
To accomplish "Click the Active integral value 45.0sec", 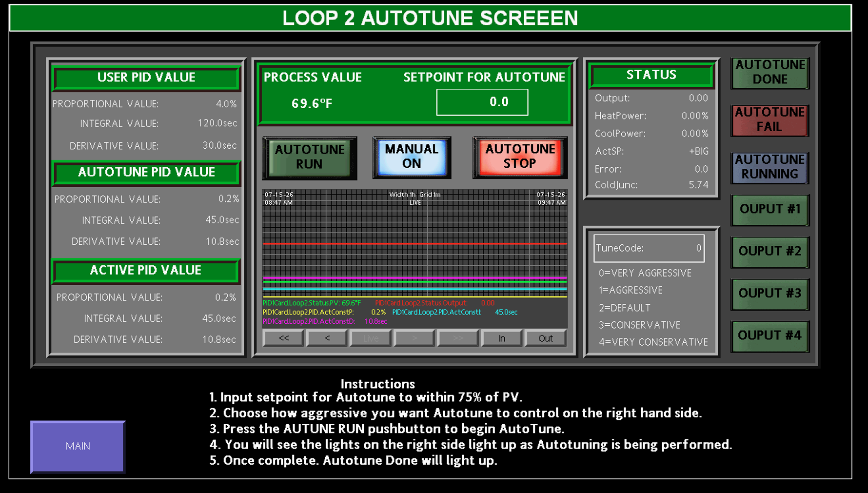I will coord(219,318).
